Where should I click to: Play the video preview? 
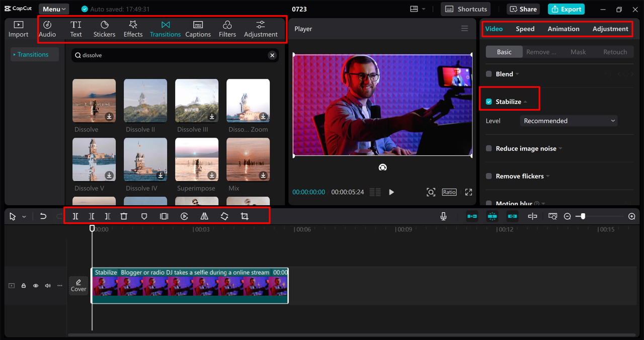[391, 192]
